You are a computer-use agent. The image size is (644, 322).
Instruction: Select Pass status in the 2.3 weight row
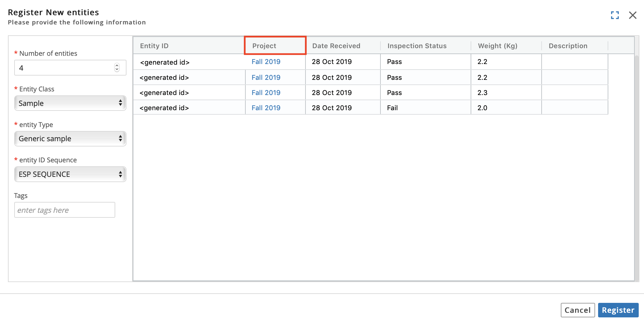point(426,92)
